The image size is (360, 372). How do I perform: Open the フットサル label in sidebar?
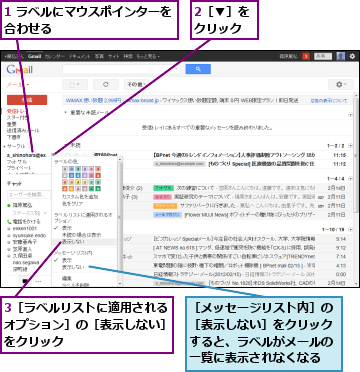click(x=17, y=162)
